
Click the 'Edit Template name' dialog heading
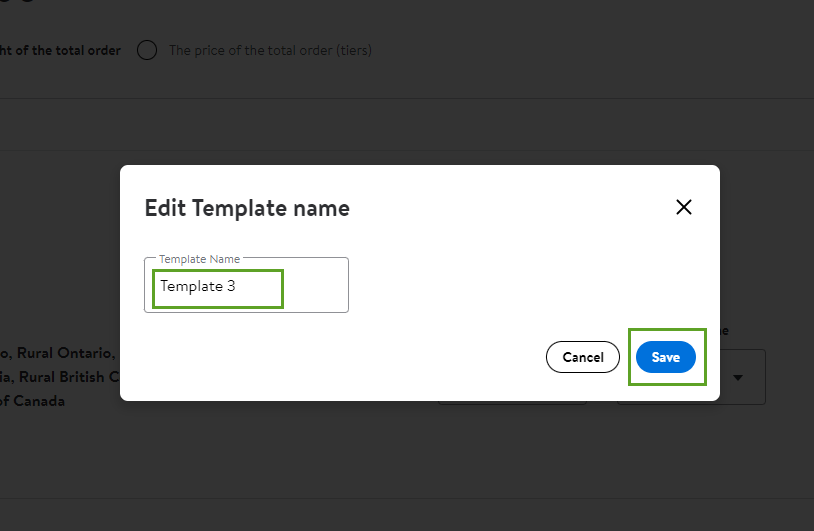click(x=247, y=208)
